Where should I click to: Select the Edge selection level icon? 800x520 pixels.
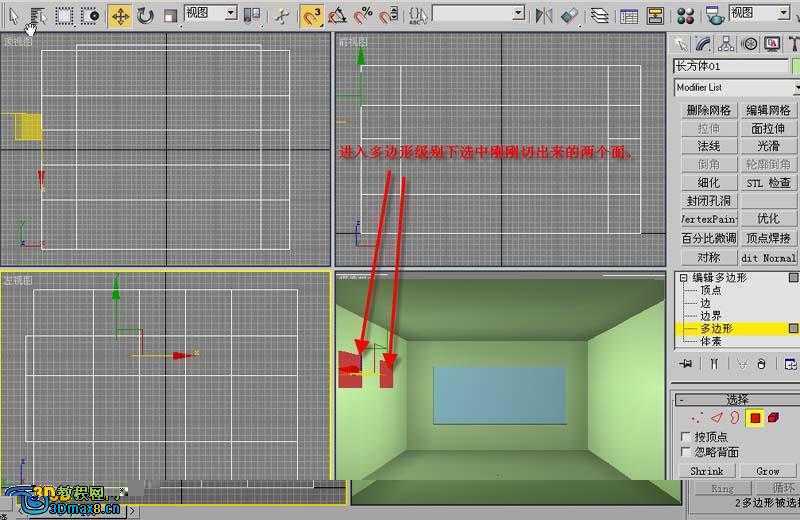pos(717,418)
